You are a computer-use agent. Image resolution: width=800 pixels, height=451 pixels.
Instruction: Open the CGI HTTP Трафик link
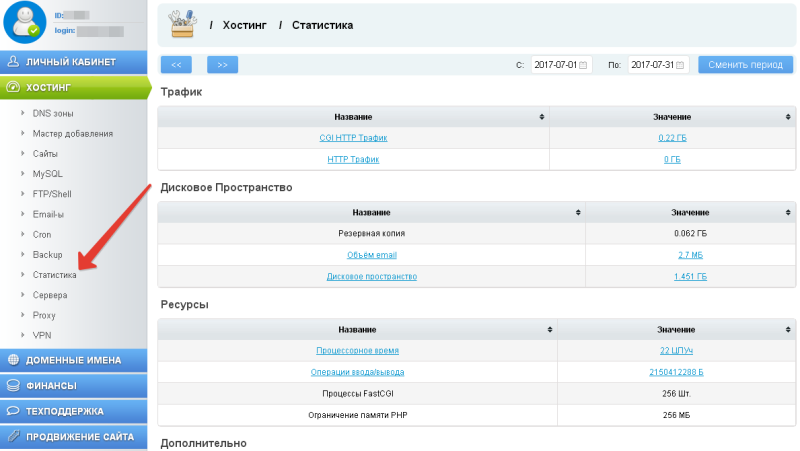point(353,138)
